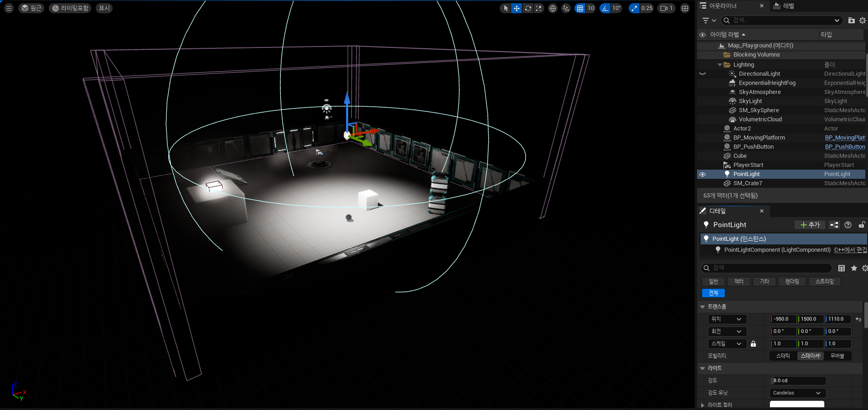Expand the Light Color (라이트 컬러) property
Viewport: 868px width, 410px height.
703,405
